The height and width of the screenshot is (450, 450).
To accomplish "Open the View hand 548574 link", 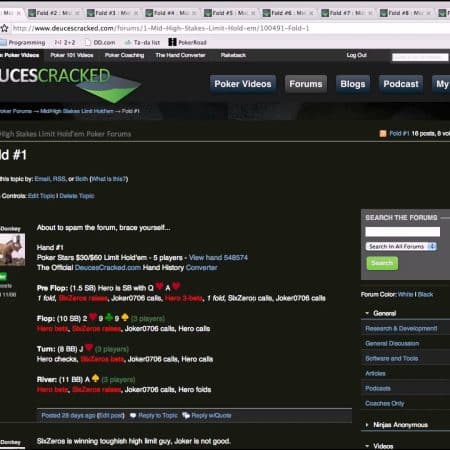I will (x=218, y=258).
